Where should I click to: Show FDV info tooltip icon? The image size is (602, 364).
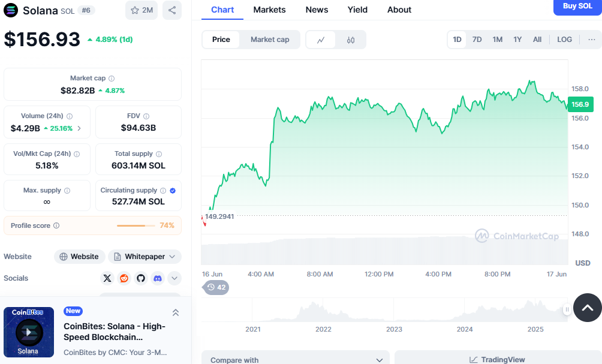[146, 116]
